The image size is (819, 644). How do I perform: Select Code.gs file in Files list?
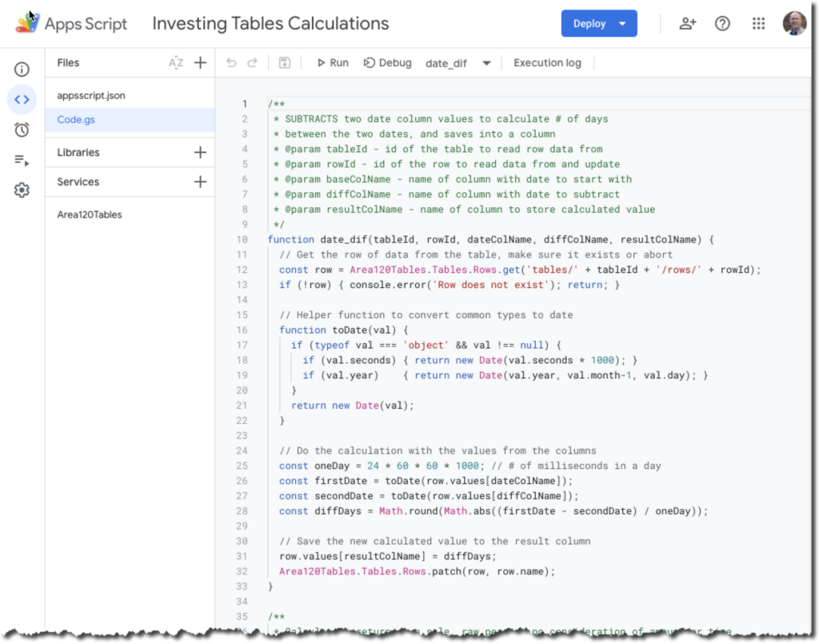pos(76,120)
